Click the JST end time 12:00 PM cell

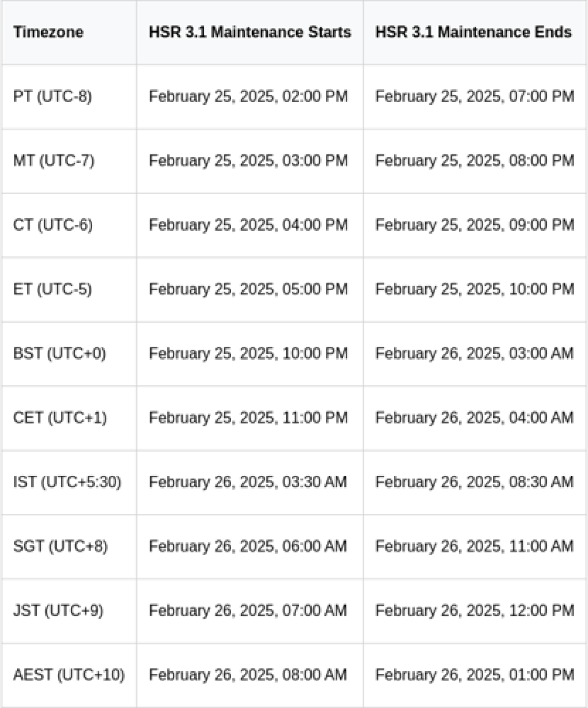[475, 610]
